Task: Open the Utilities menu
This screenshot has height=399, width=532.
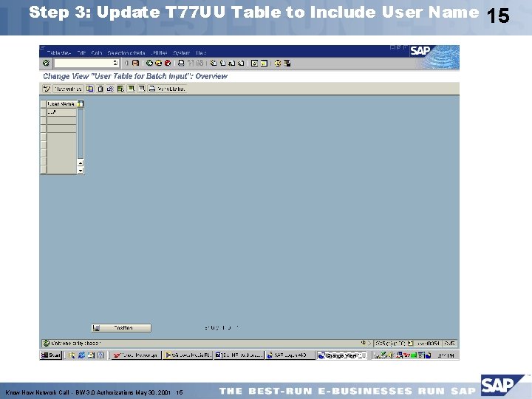Action: tap(159, 53)
